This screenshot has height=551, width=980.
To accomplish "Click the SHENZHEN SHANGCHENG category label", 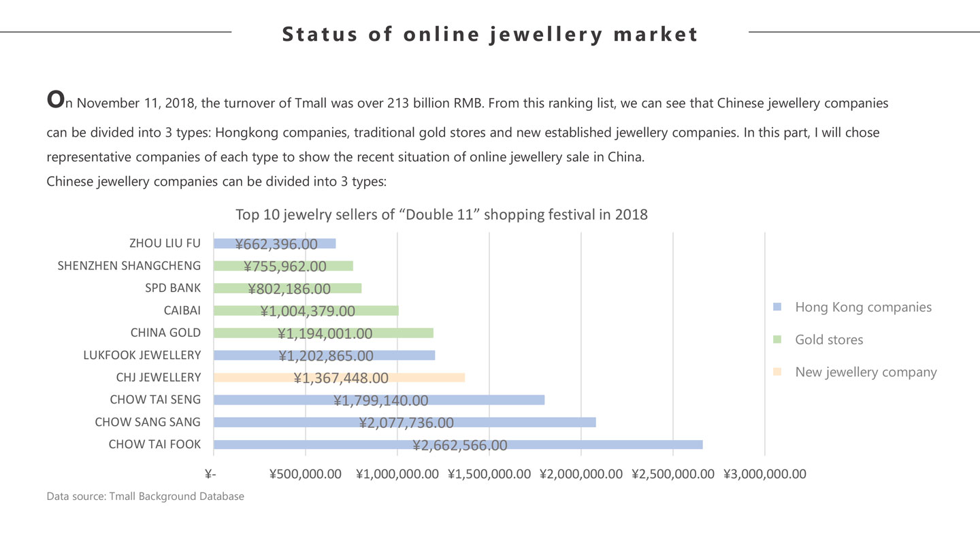I will [x=129, y=266].
